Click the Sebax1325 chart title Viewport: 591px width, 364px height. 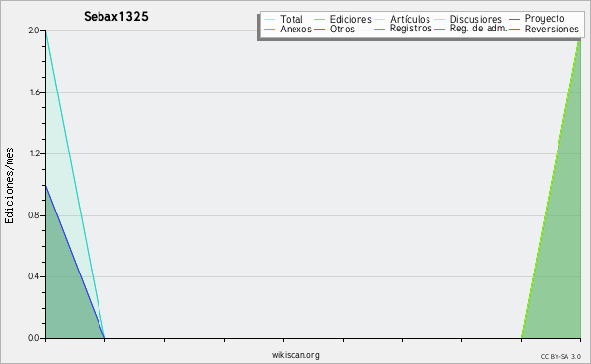[x=116, y=17]
